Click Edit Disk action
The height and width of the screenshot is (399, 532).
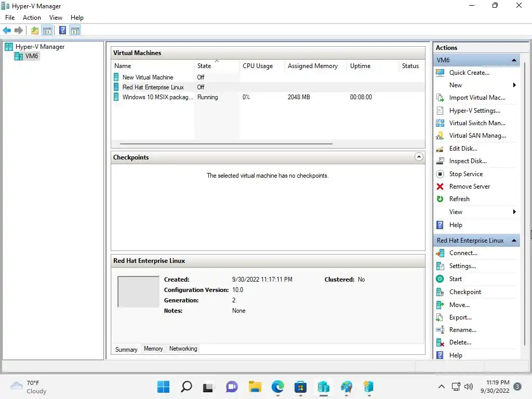463,149
